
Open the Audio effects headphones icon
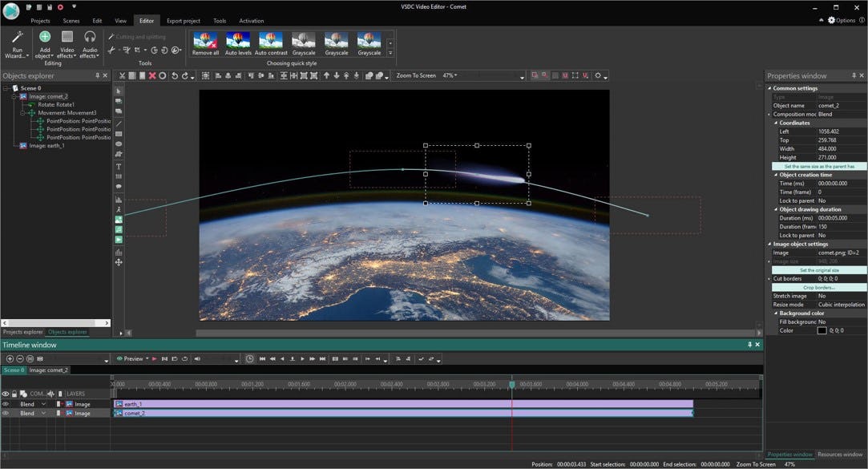point(90,37)
